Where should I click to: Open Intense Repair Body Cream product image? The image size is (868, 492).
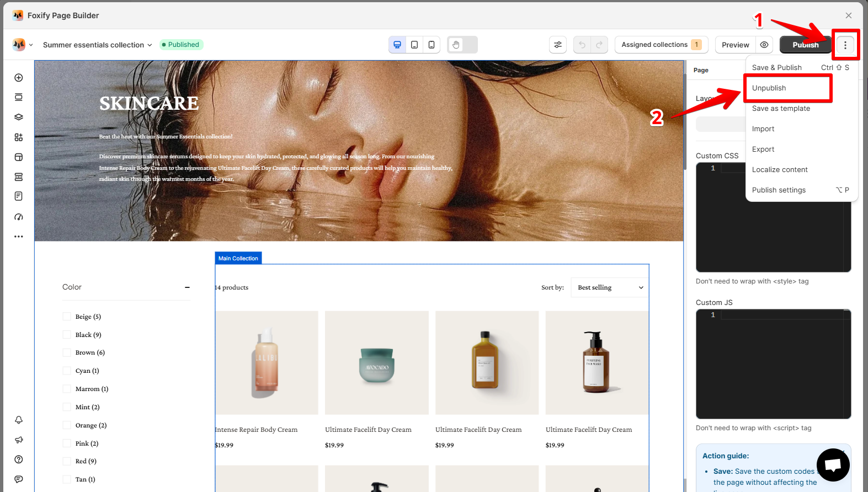[267, 363]
